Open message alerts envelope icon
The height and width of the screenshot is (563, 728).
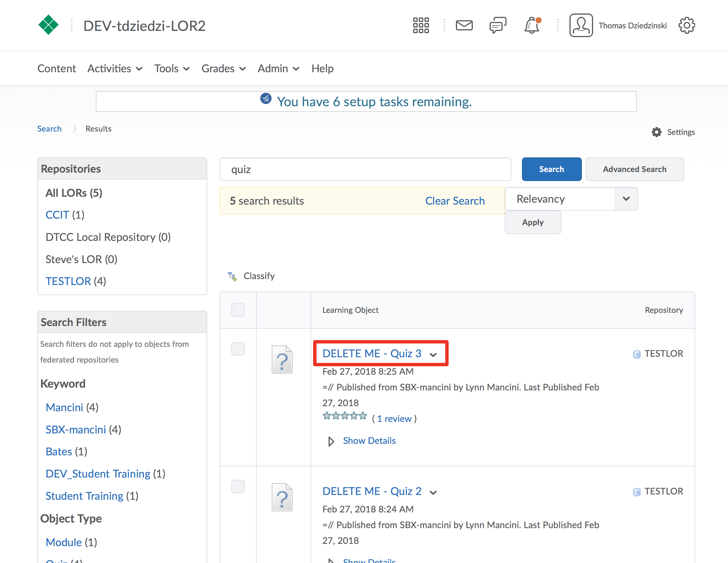(x=464, y=25)
